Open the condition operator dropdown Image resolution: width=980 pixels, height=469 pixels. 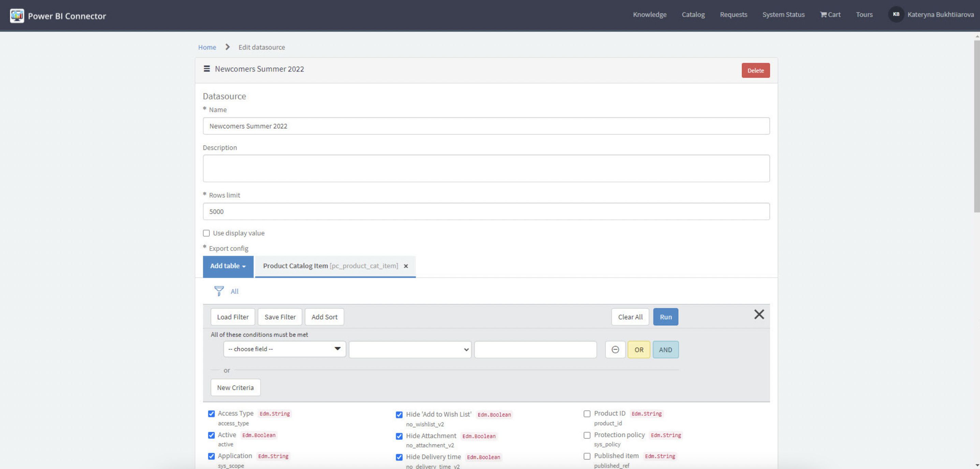point(410,349)
